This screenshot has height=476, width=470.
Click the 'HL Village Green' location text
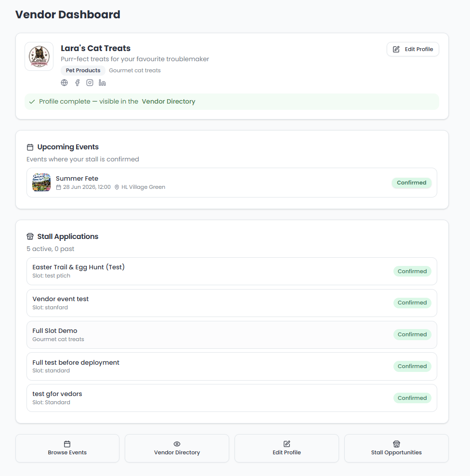(x=143, y=187)
